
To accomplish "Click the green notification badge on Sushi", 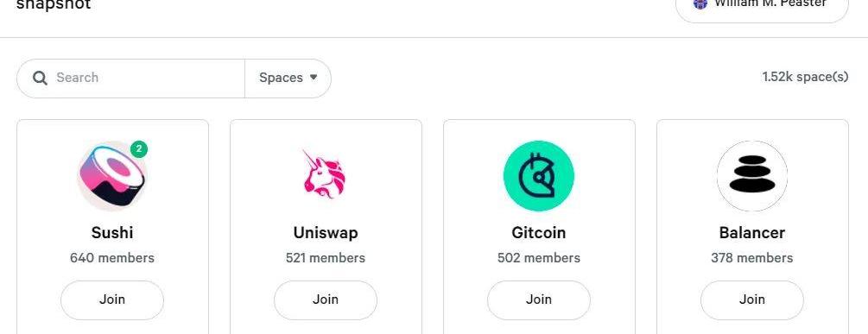I will point(139,148).
